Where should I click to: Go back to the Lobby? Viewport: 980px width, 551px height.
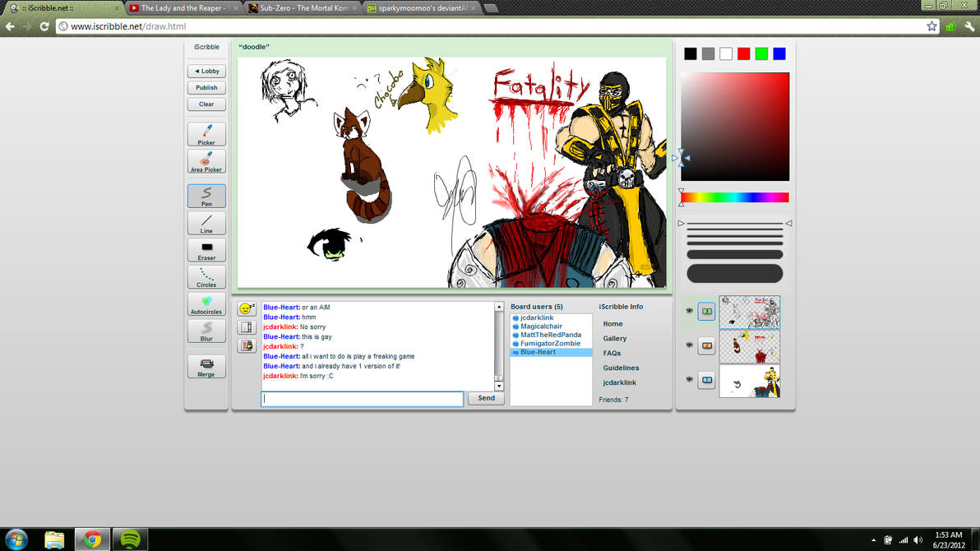tap(206, 72)
